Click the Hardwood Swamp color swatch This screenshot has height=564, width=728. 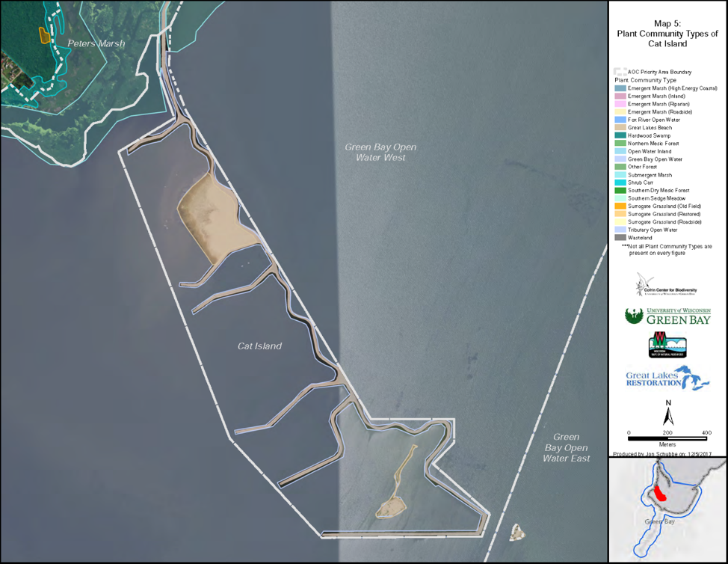(x=620, y=135)
